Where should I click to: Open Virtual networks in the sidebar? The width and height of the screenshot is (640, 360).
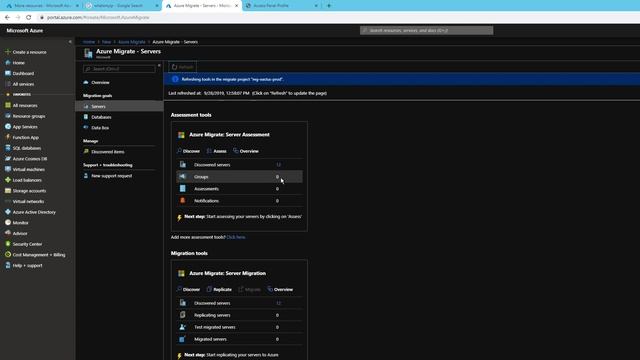(28, 201)
